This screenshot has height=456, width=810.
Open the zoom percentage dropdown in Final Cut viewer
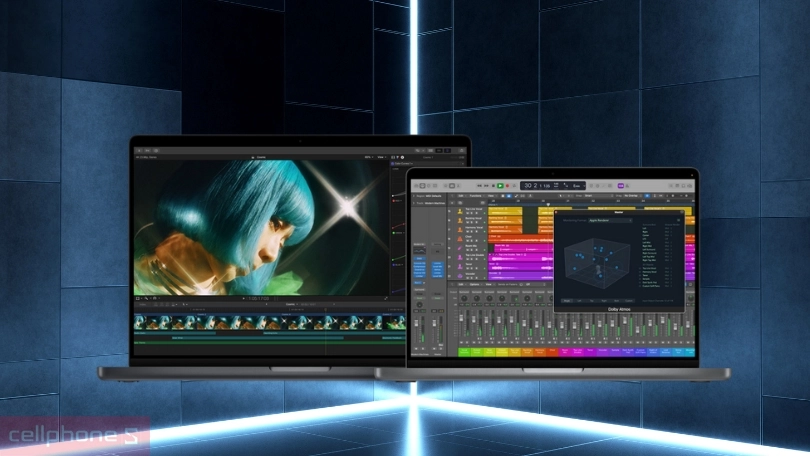click(368, 157)
